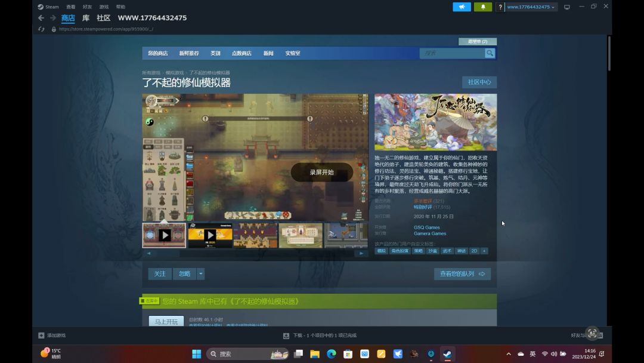Expand the dropdown arrow next to 忽略
644x363 pixels.
(200, 274)
